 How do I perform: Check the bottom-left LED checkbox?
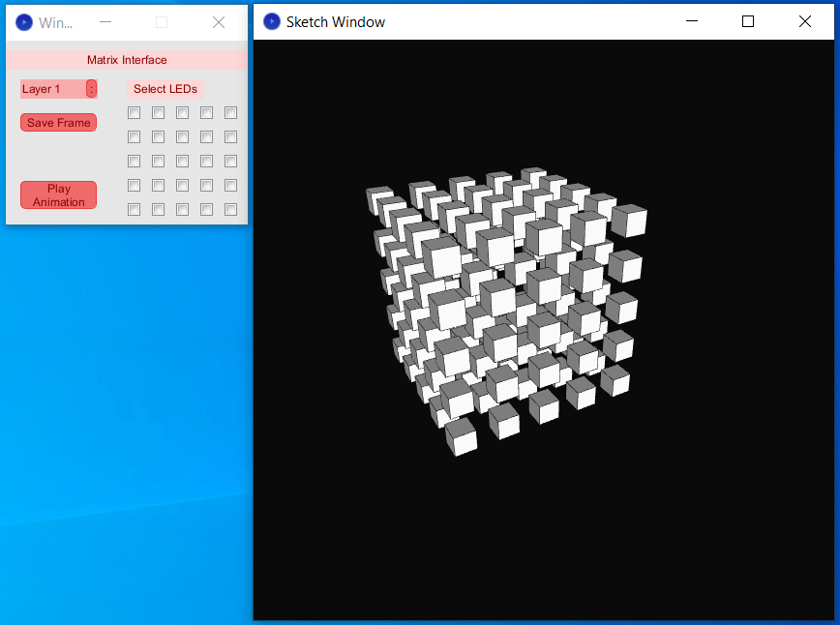134,208
